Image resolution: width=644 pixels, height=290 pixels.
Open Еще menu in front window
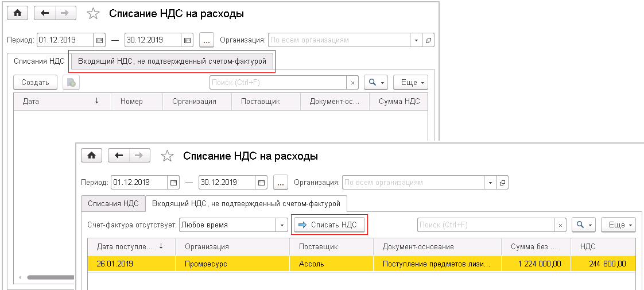pyautogui.click(x=619, y=225)
